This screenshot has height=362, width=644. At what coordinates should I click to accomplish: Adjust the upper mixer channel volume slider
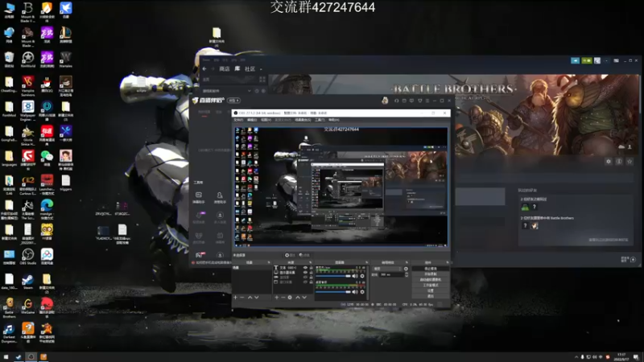point(333,276)
